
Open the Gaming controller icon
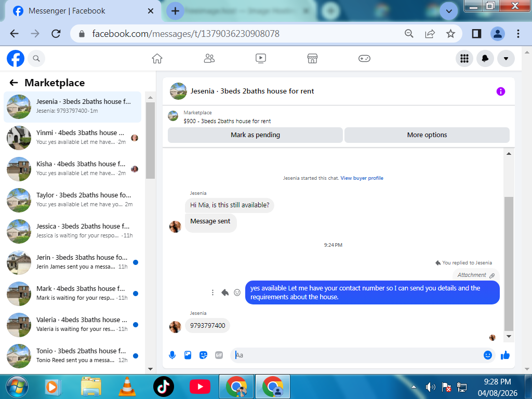pos(364,58)
